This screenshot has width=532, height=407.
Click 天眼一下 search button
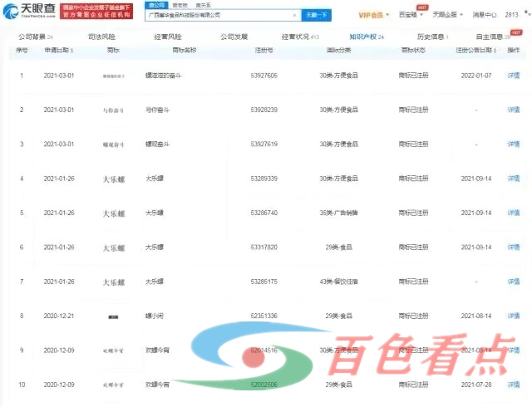tap(315, 15)
